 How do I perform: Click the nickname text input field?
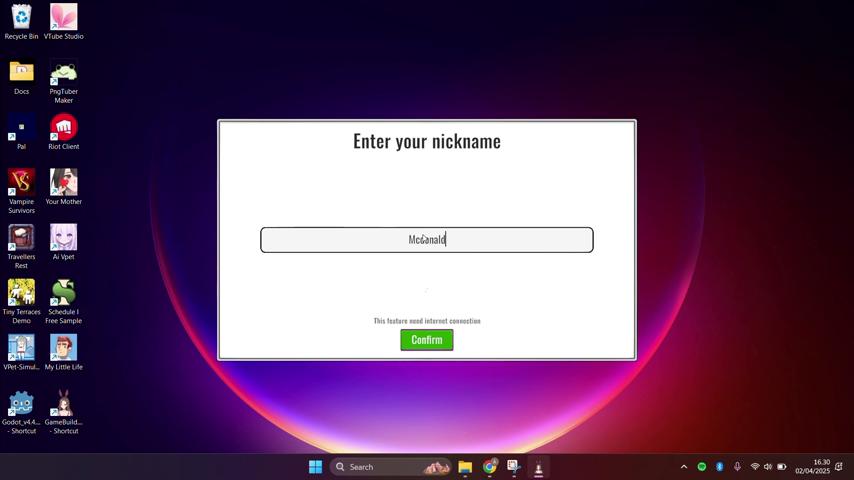426,240
